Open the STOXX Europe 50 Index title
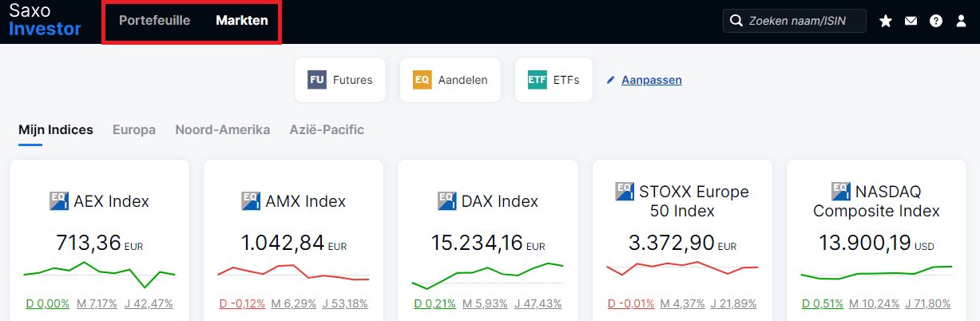 click(694, 201)
